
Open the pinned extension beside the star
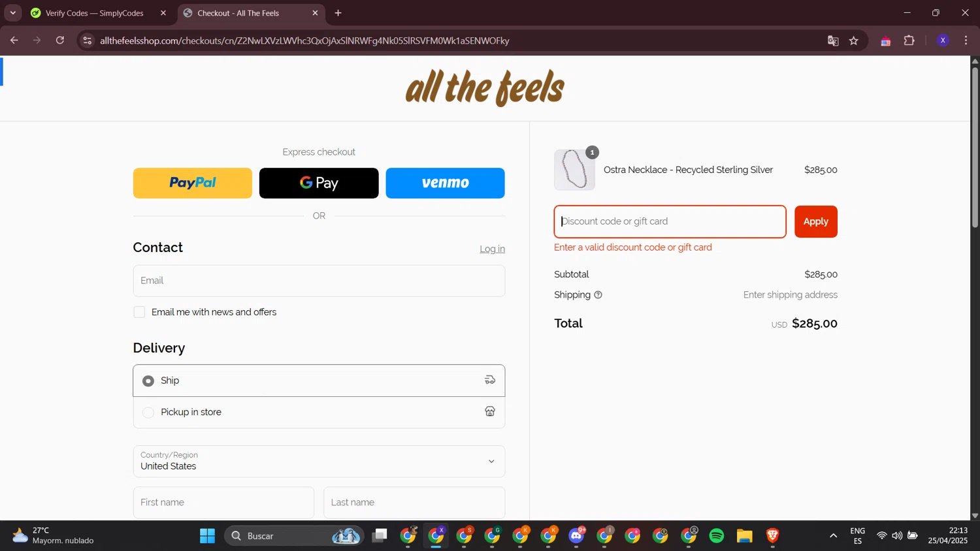coord(886,40)
